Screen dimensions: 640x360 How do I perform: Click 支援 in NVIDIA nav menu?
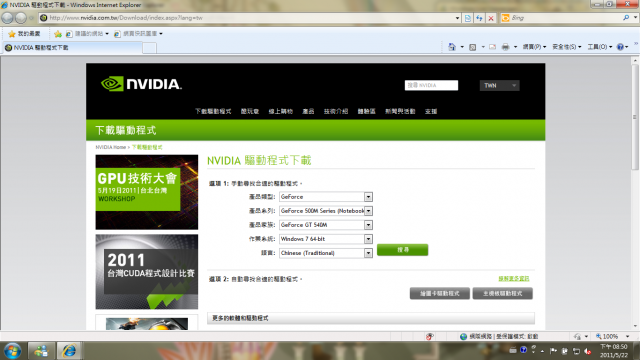pos(431,111)
